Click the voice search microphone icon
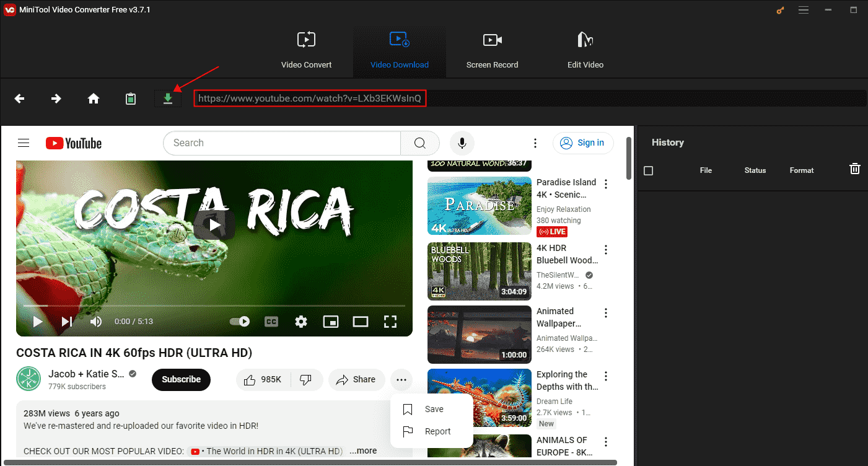Image resolution: width=868 pixels, height=466 pixels. [462, 143]
